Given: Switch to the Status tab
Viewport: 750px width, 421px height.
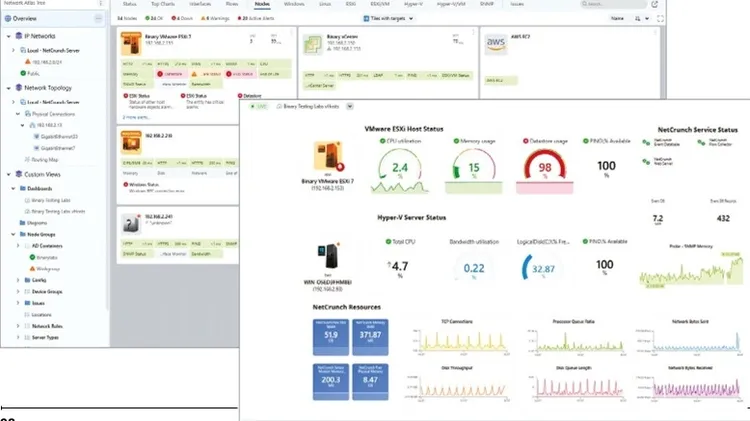Looking at the screenshot, I should coord(129,4).
